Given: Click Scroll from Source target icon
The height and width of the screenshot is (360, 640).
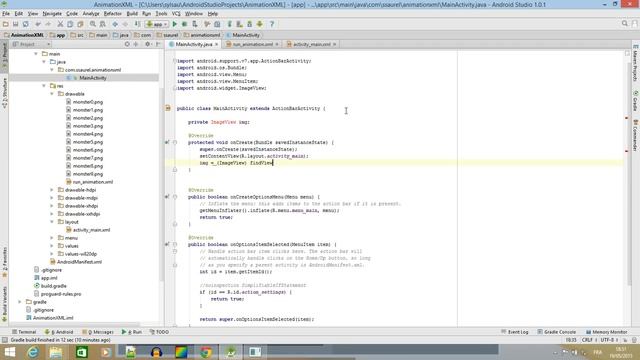Looking at the screenshot, I should (127, 44).
